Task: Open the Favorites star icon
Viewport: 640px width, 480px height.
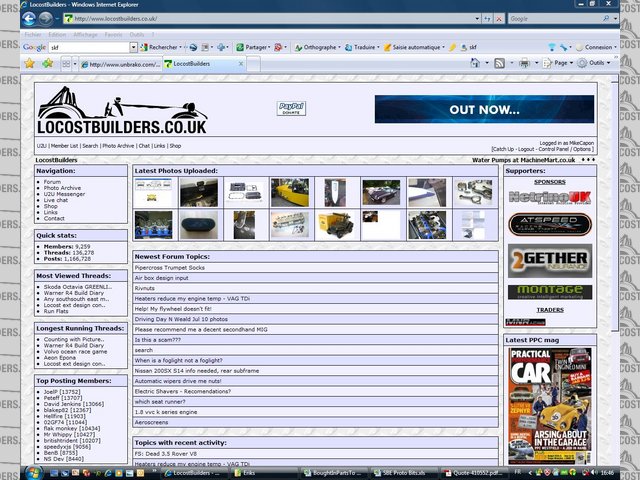Action: 29,63
